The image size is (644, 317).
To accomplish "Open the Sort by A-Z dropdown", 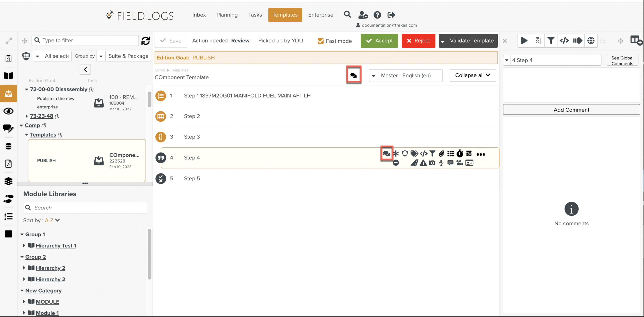I will (53, 220).
